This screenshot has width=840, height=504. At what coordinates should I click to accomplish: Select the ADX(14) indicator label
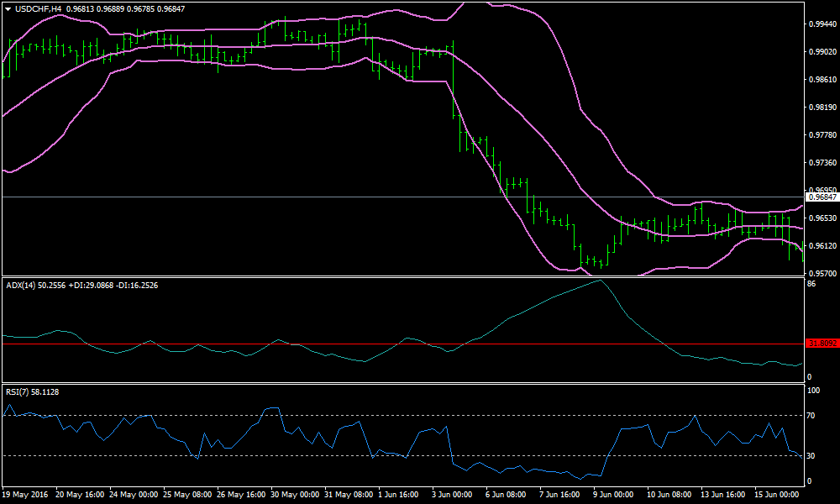click(20, 286)
